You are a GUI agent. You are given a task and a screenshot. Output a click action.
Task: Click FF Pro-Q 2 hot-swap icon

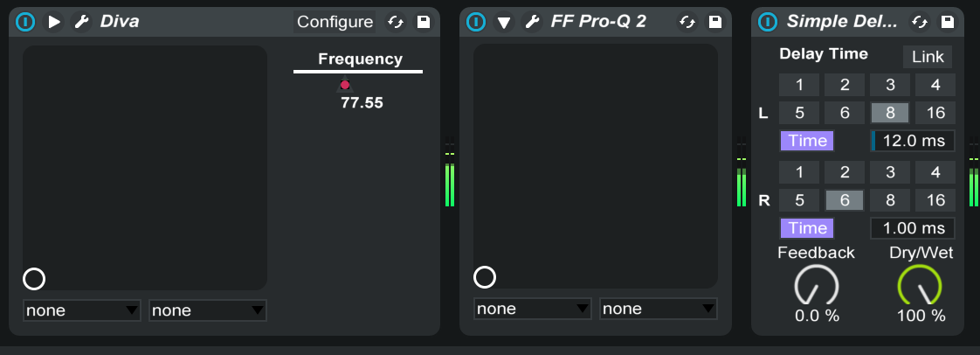(x=687, y=22)
